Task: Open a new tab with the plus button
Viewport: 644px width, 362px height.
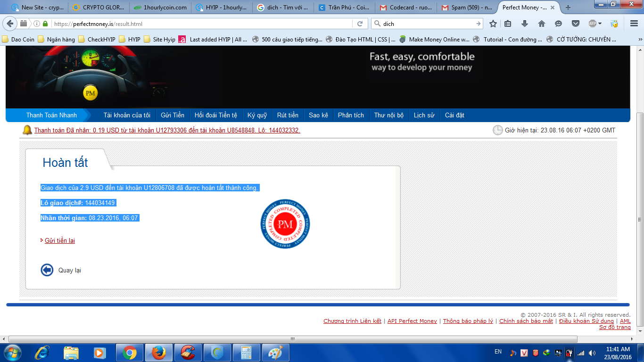Action: pos(568,8)
